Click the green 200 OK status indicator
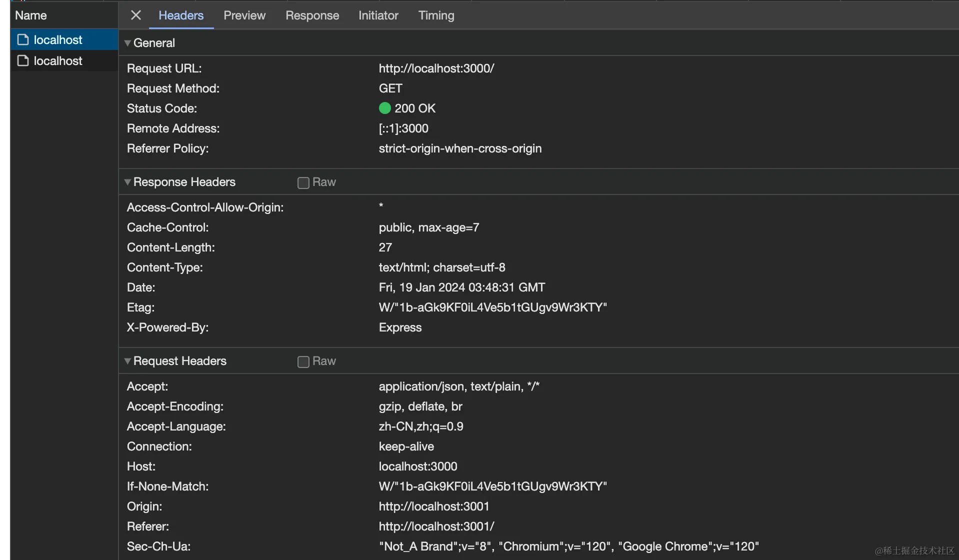The width and height of the screenshot is (959, 560). click(x=384, y=108)
